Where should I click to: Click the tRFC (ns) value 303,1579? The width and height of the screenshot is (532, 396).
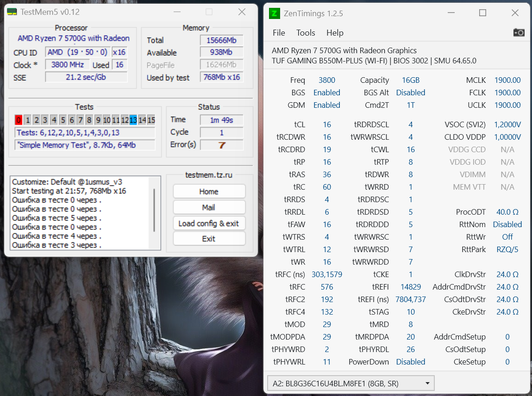(327, 274)
